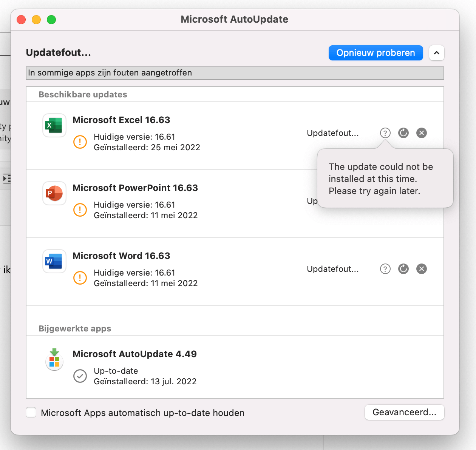Enable Microsoft Apps automatisch up-to-date houden
Viewport: 476px width, 450px height.
[x=31, y=412]
